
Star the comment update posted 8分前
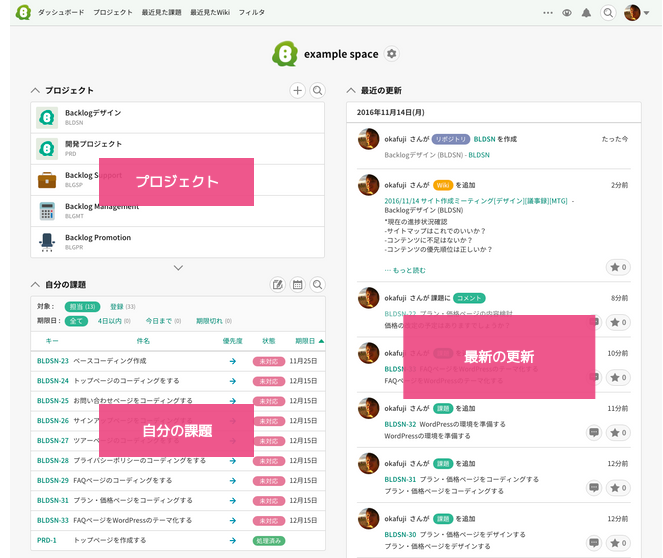point(618,323)
